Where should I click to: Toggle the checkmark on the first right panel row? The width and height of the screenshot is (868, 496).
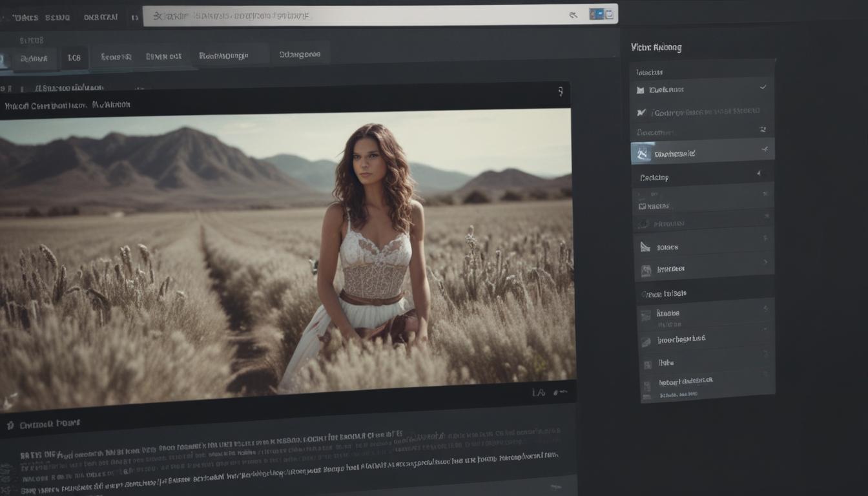(763, 87)
